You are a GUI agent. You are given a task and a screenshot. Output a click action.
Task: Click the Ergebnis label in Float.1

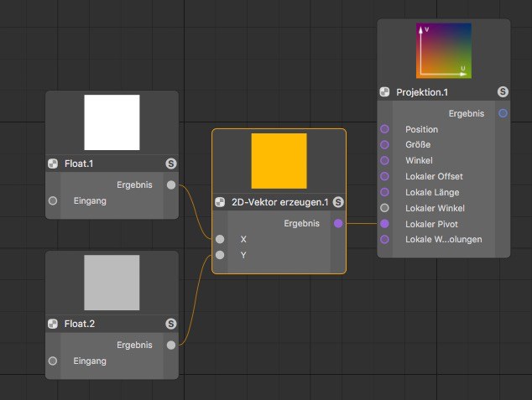pyautogui.click(x=135, y=184)
